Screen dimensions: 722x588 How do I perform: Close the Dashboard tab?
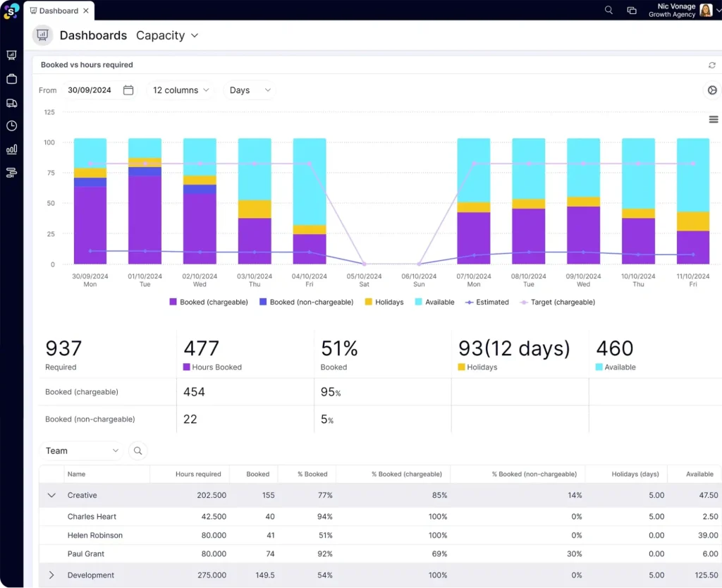pos(86,11)
